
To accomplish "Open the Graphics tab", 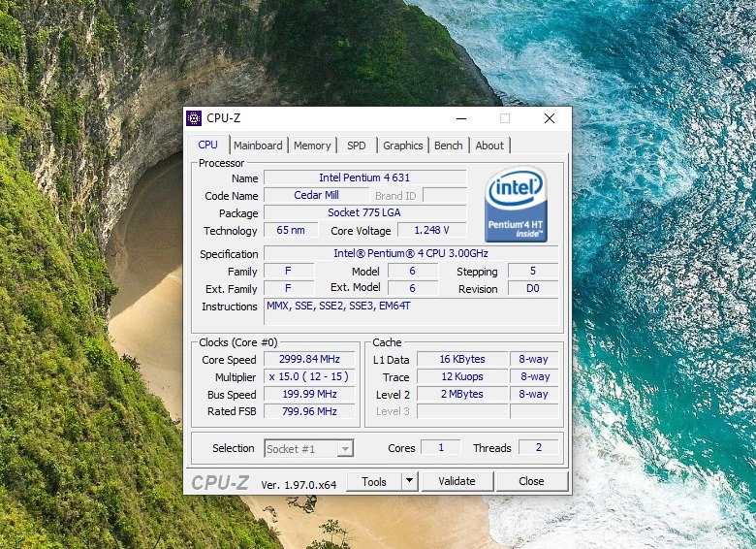I will tap(402, 145).
